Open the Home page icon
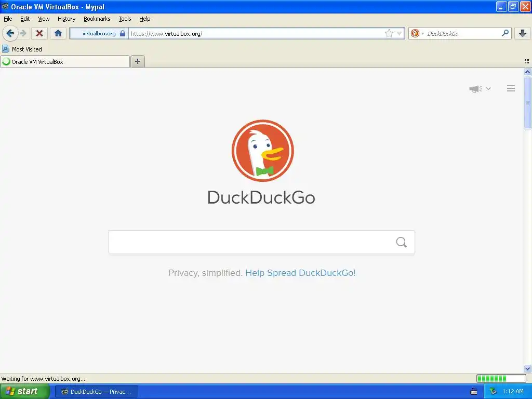This screenshot has width=532, height=399. [58, 33]
